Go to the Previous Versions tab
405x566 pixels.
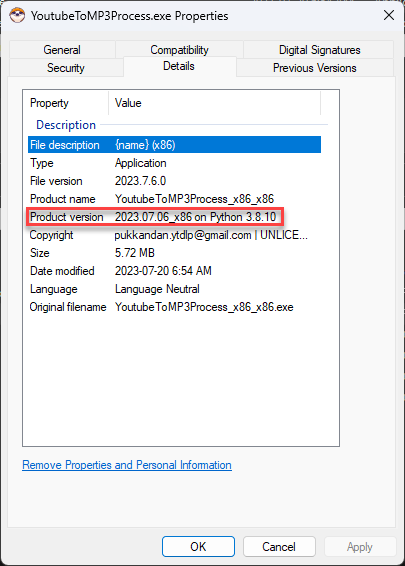click(315, 68)
